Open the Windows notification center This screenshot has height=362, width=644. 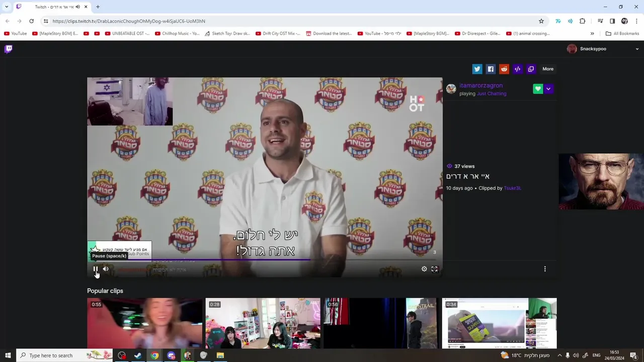(x=633, y=355)
